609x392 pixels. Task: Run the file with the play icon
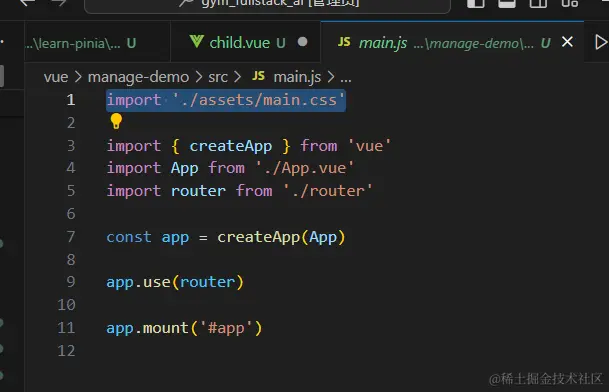coord(601,42)
